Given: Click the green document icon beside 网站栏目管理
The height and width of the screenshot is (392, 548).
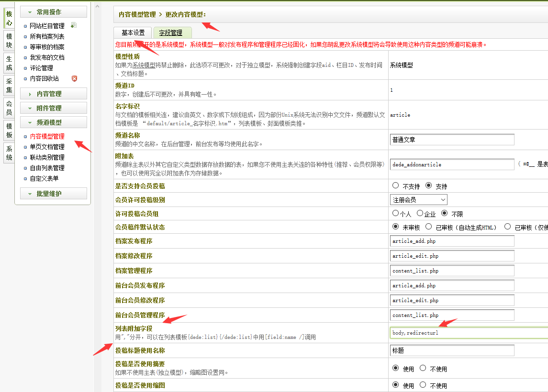Looking at the screenshot, I should [x=74, y=24].
